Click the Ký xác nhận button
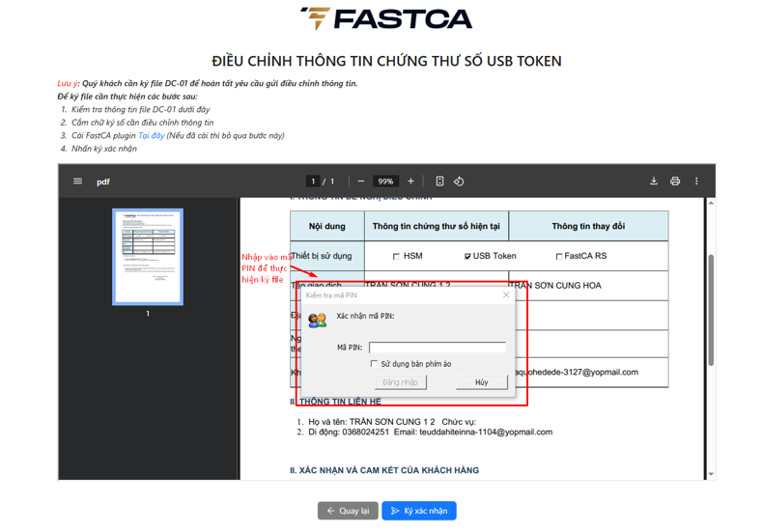The image size is (762, 532). pos(419,511)
